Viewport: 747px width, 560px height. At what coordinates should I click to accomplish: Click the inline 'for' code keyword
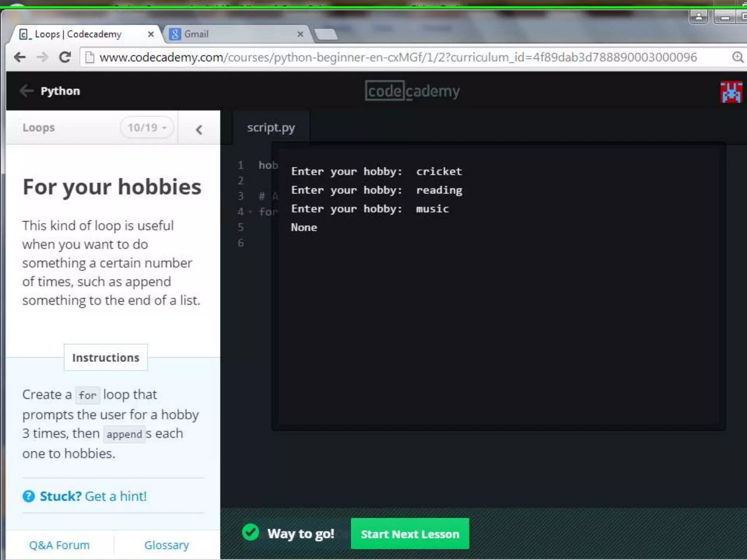tap(88, 395)
